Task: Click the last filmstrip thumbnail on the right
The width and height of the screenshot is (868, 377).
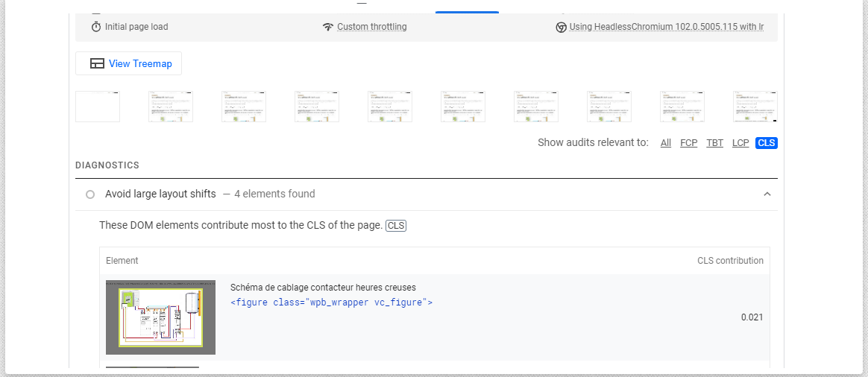Action: pos(755,107)
